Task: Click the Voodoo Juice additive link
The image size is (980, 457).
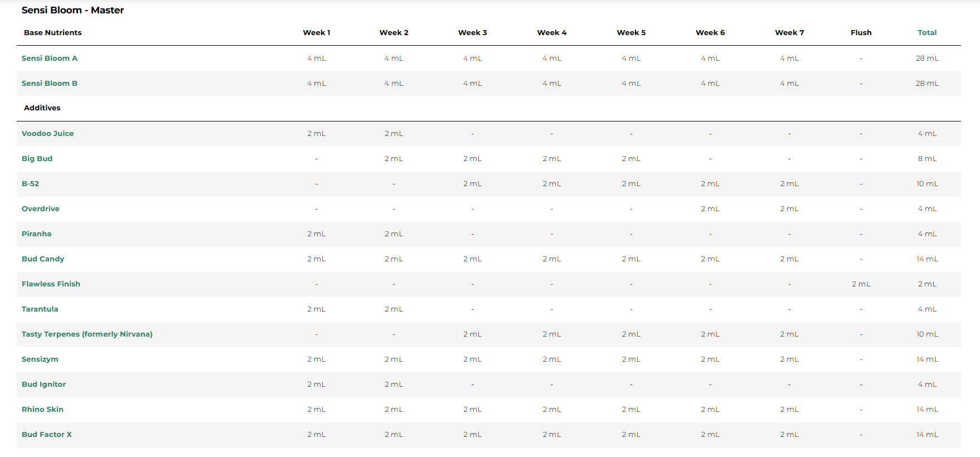Action: pyautogui.click(x=47, y=134)
